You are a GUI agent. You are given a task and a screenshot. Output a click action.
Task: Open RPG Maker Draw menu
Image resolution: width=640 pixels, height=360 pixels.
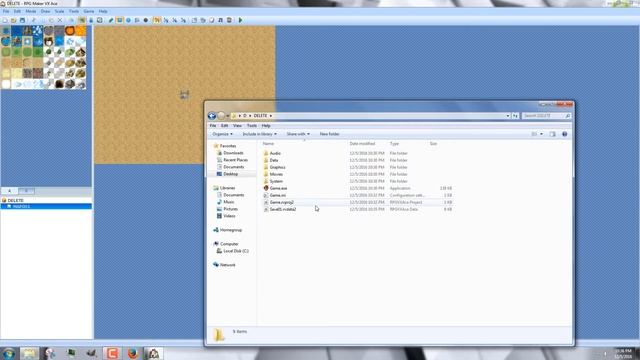[45, 11]
